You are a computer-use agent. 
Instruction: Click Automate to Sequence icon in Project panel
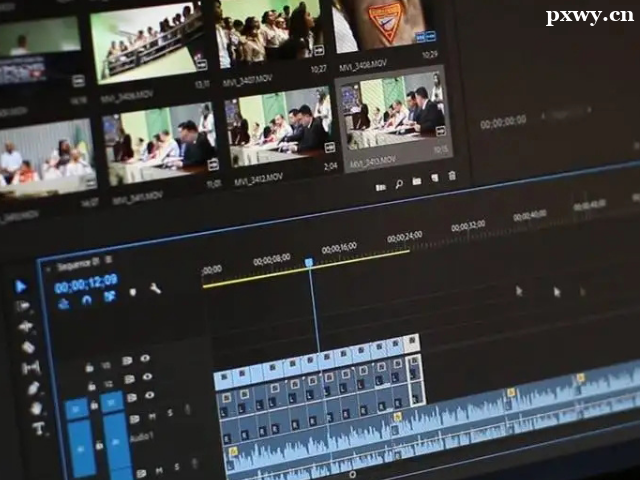coord(380,188)
